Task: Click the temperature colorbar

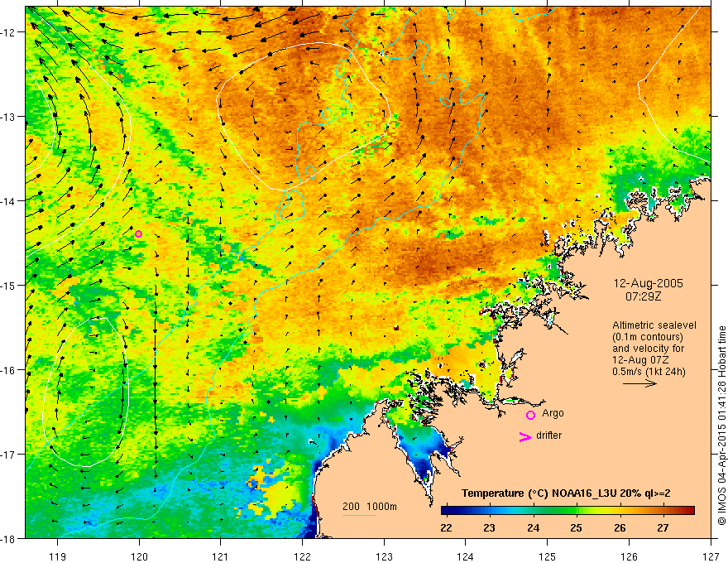Action: (568, 511)
